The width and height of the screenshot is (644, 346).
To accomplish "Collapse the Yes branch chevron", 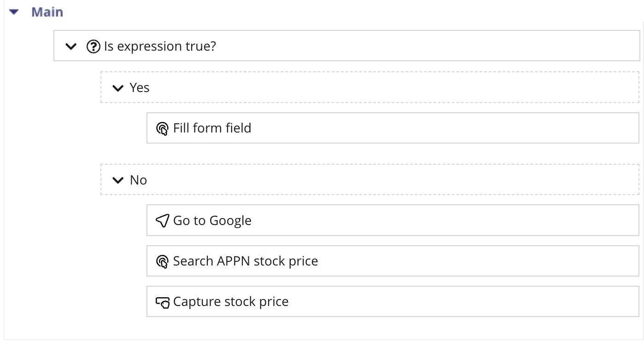I will coord(118,88).
